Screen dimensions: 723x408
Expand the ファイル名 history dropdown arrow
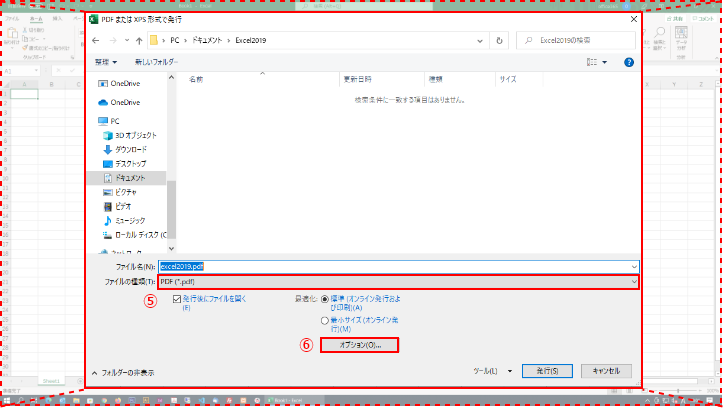pyautogui.click(x=634, y=267)
